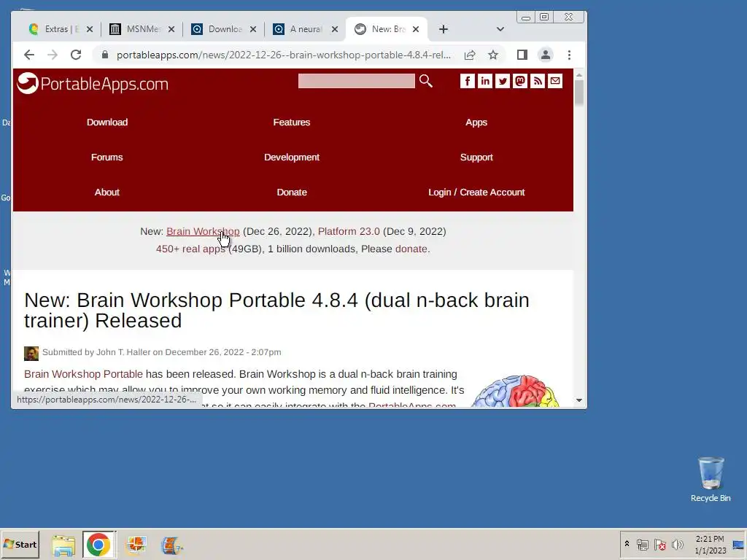
Task: Toggle the Chrome side panel icon
Action: click(x=522, y=55)
